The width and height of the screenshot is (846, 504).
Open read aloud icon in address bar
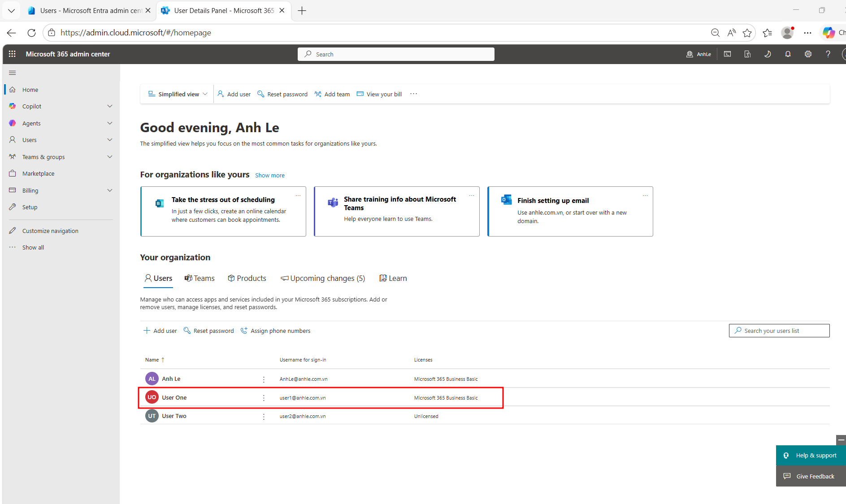[x=732, y=33]
